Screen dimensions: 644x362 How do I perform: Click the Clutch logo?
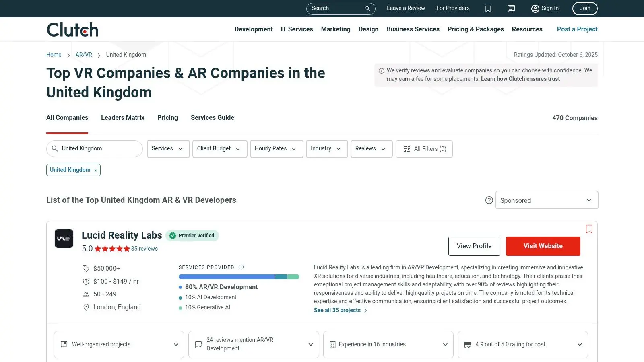pyautogui.click(x=72, y=29)
